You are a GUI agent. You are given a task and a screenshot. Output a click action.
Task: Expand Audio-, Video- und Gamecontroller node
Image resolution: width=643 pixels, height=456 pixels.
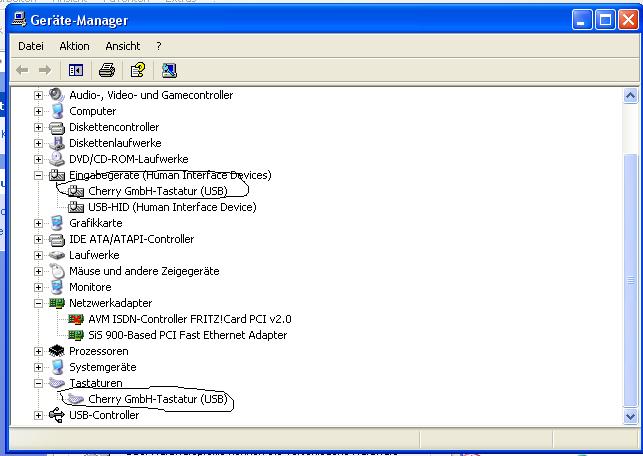(38, 95)
